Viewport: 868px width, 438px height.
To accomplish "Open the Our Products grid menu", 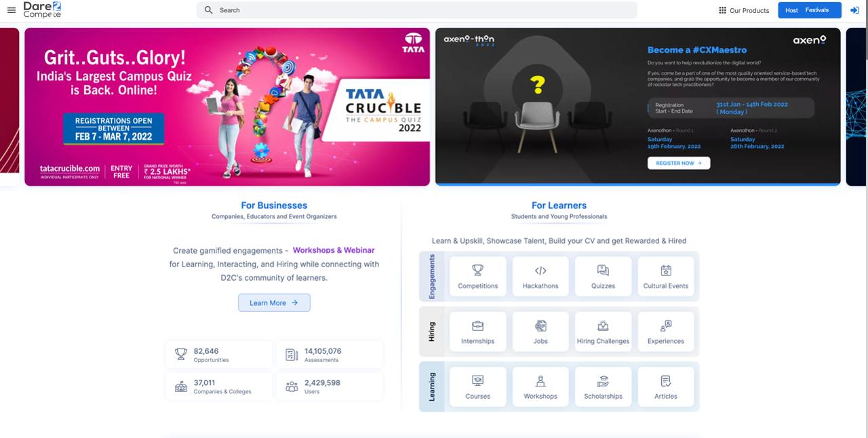I will (x=744, y=10).
